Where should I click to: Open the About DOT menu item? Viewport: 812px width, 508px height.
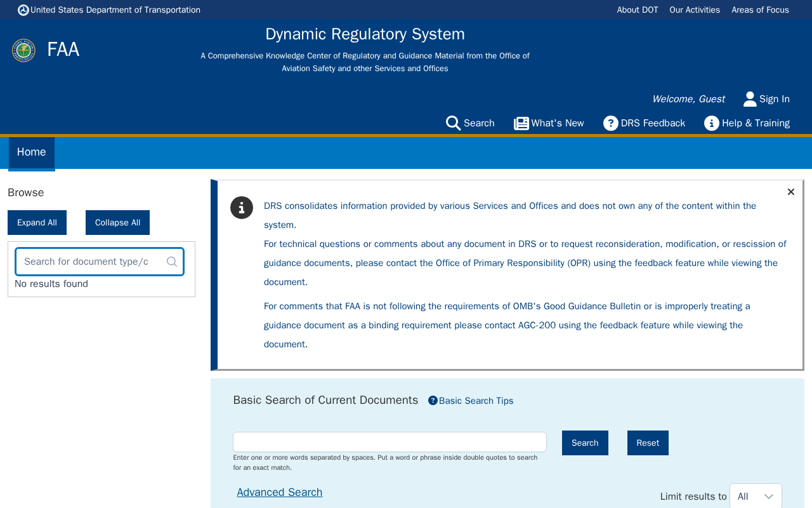coord(638,10)
